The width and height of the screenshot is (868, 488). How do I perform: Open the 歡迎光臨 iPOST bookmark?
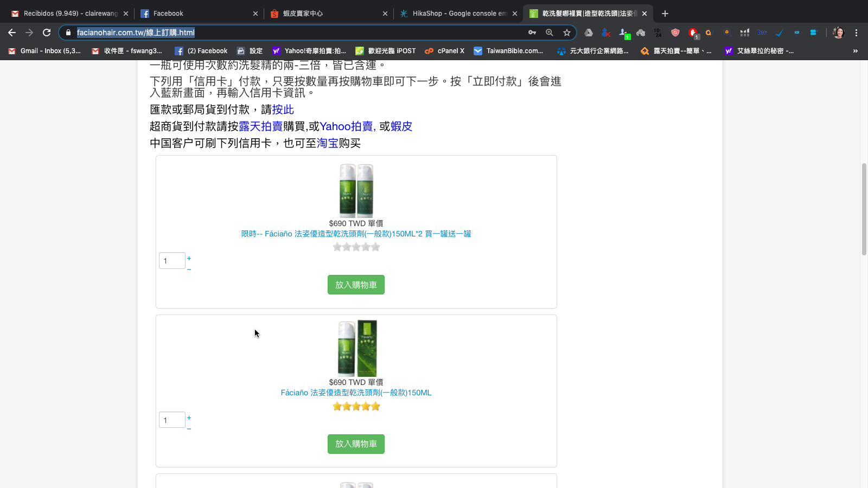(x=386, y=51)
